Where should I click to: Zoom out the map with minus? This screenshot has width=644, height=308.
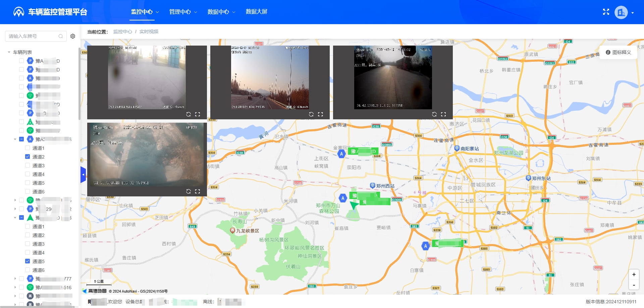tap(634, 285)
